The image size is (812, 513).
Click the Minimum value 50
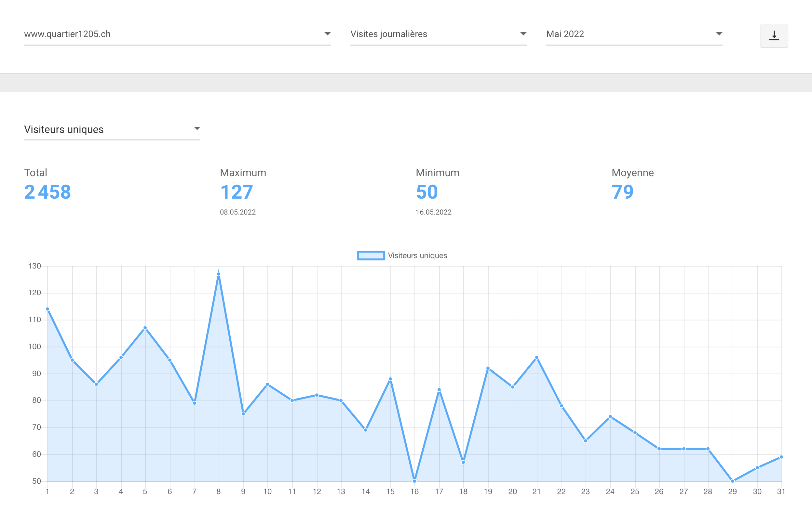pyautogui.click(x=427, y=192)
